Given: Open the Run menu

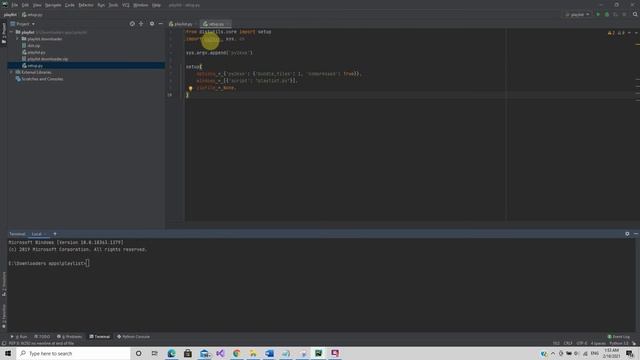Looking at the screenshot, I should [101, 5].
